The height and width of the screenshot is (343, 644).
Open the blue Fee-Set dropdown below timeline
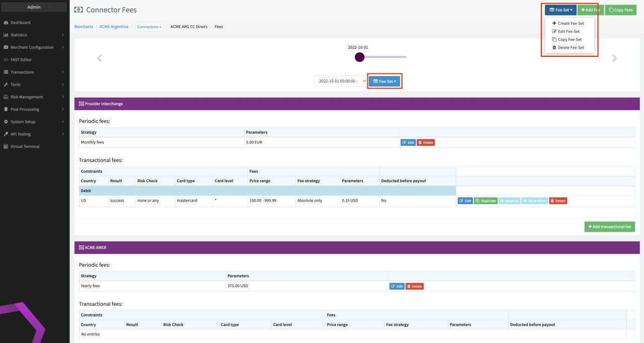(x=385, y=81)
